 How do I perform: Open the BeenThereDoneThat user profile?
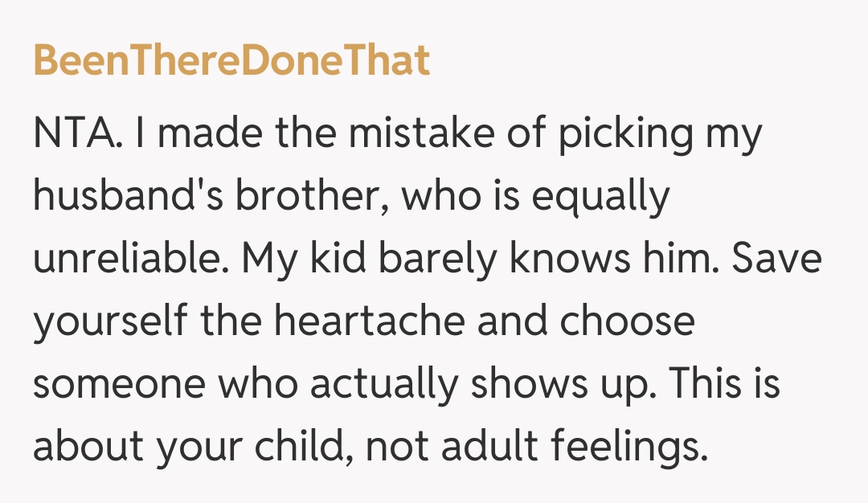click(x=231, y=61)
